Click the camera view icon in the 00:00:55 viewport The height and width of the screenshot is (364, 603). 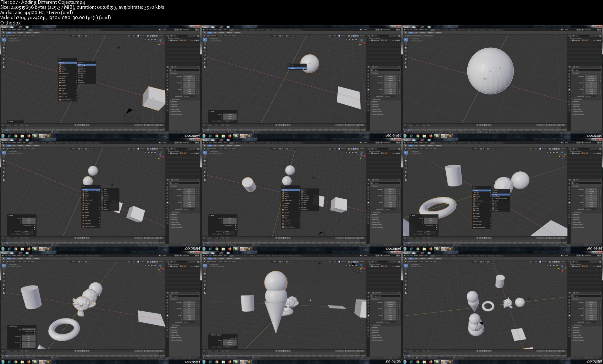149,40
